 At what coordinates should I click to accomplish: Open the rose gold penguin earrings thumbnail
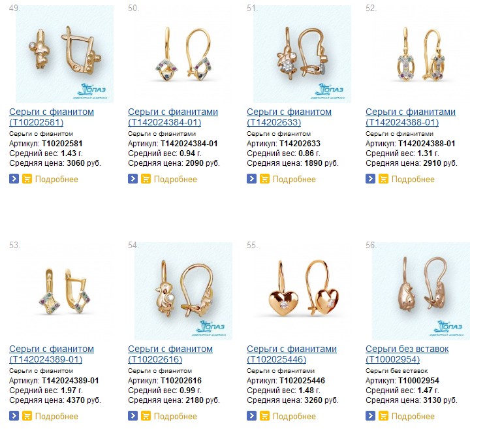pyautogui.click(x=421, y=291)
